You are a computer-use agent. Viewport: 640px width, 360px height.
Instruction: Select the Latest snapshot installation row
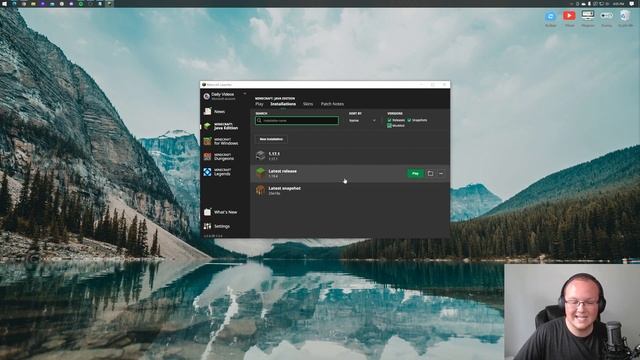point(350,190)
